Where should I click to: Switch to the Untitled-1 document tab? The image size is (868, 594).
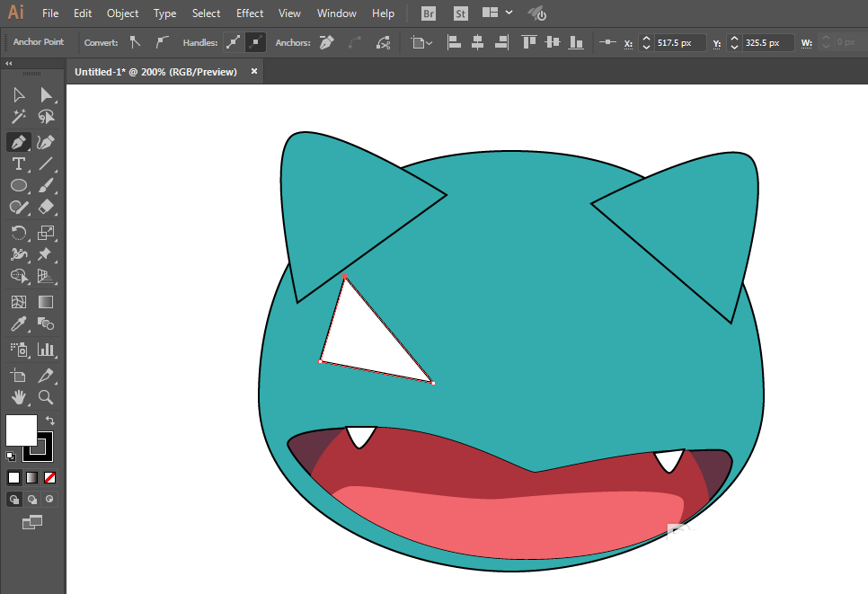click(x=155, y=72)
